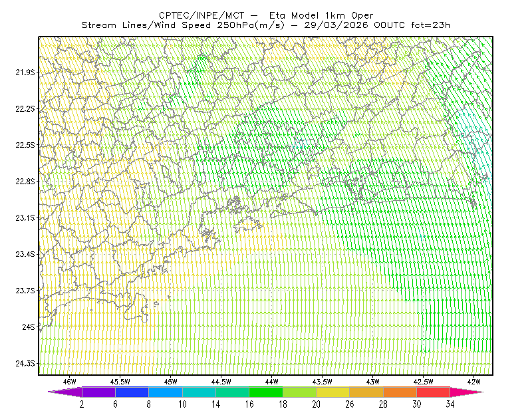
Task: Click the pink right arrow end of colorbar
Action: [465, 392]
